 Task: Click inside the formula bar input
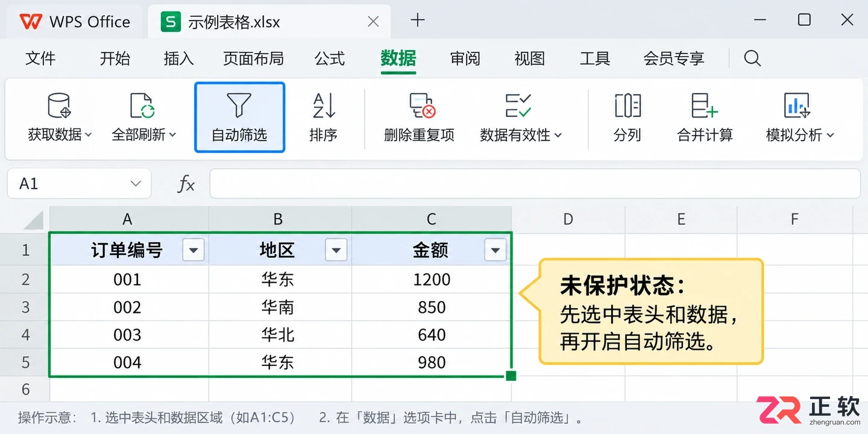pyautogui.click(x=535, y=184)
